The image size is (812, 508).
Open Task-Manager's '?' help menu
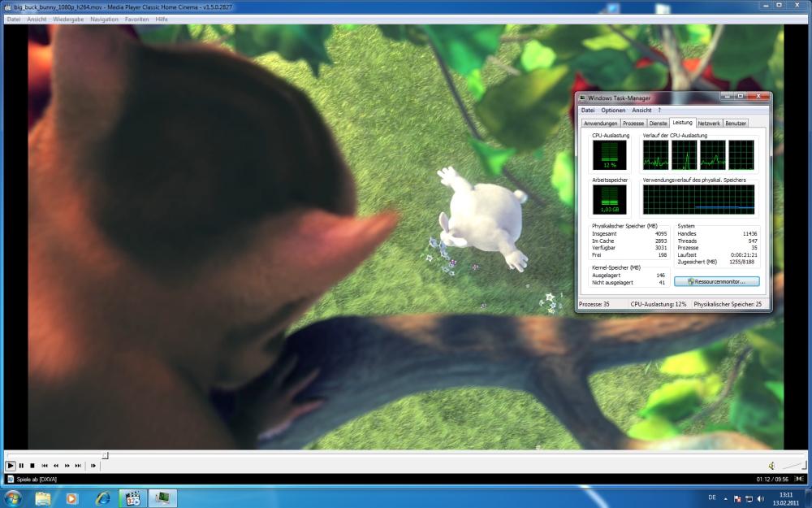(659, 110)
